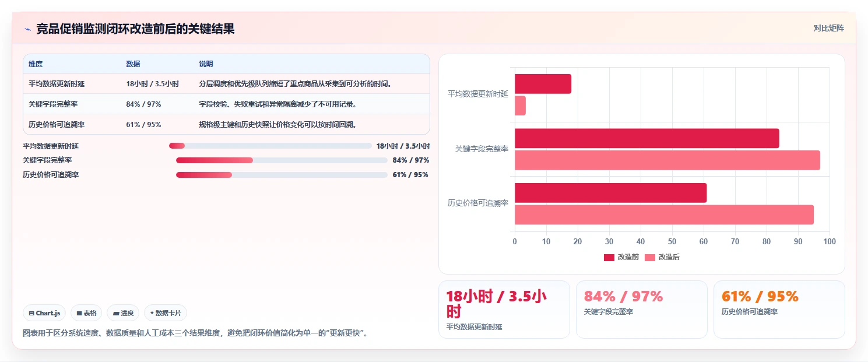Click the chart y-axis label 关键字段完整率
The height and width of the screenshot is (362, 868).
482,149
